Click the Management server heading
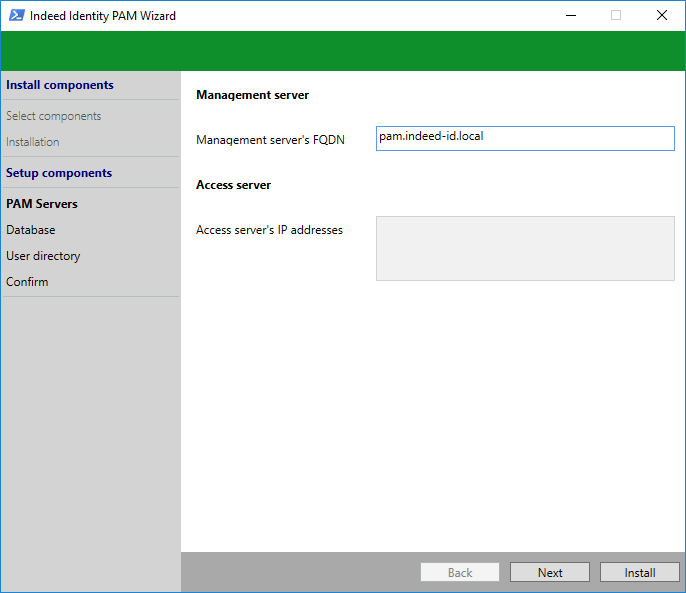Screen dimensions: 686x593 click(x=252, y=95)
